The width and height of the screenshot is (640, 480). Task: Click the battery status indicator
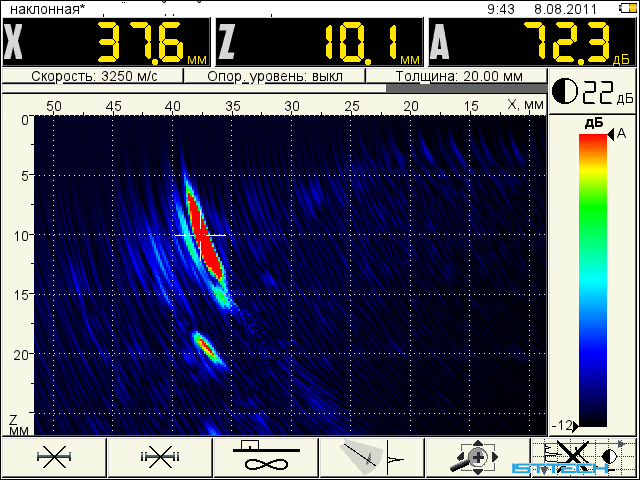click(627, 8)
